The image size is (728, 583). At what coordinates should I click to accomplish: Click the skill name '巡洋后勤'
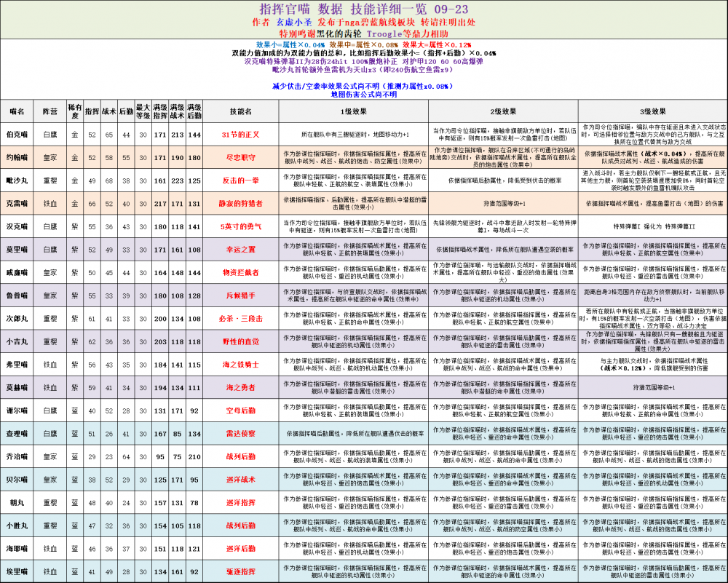coord(240,549)
